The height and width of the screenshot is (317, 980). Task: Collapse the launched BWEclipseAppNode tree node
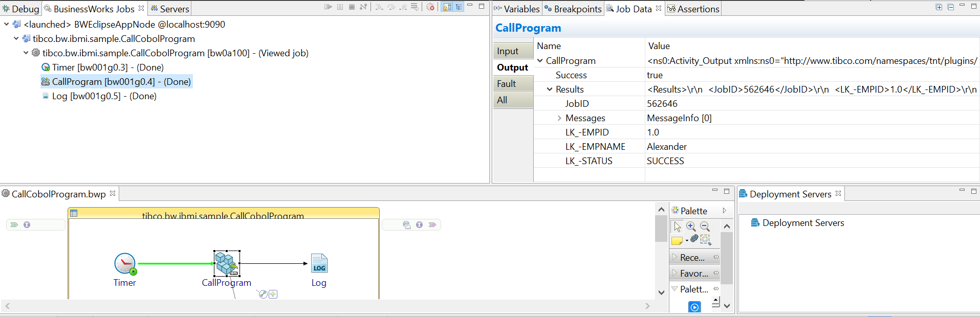click(6, 24)
